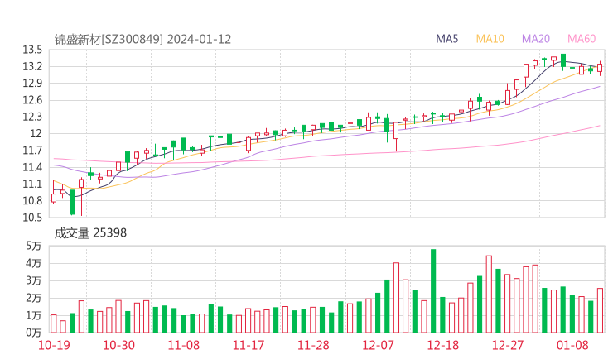Select the last red candlestick at the chart's right edge
This screenshot has height=364, width=613.
pyautogui.click(x=600, y=68)
